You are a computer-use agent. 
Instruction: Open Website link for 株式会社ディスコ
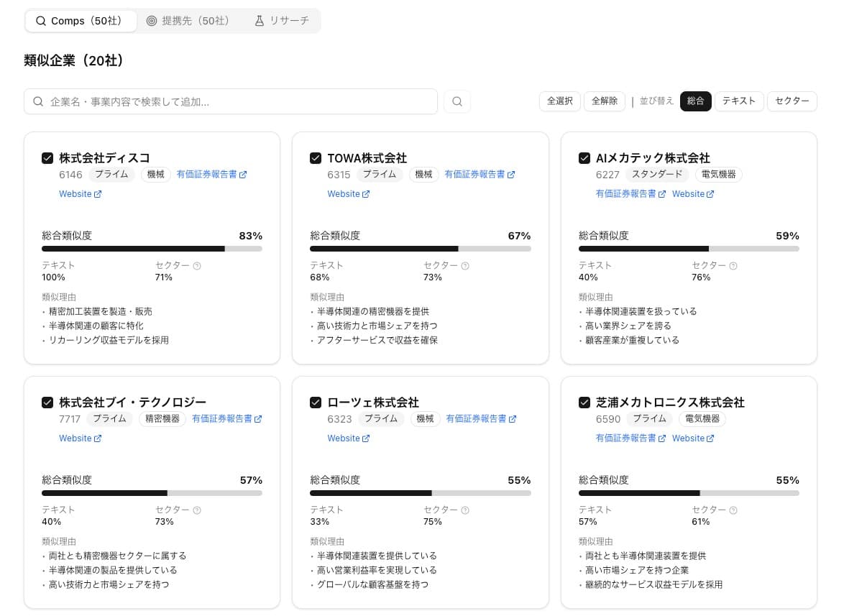pyautogui.click(x=81, y=194)
